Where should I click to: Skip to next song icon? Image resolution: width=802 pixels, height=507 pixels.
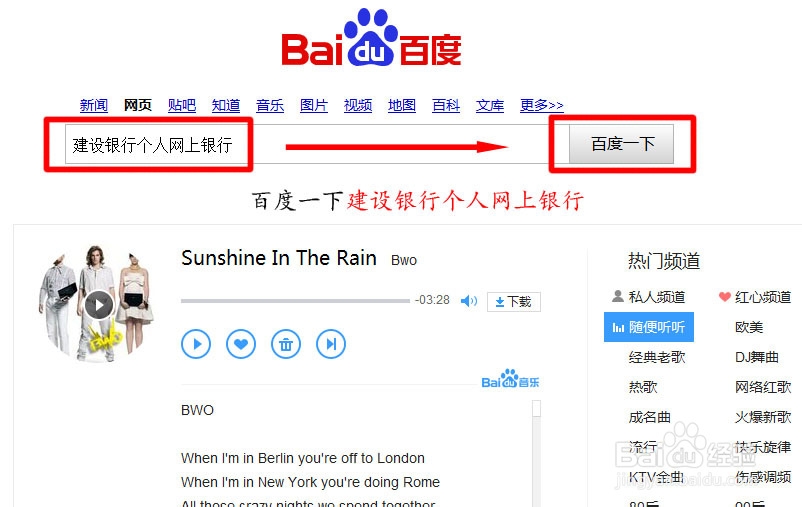pos(331,344)
